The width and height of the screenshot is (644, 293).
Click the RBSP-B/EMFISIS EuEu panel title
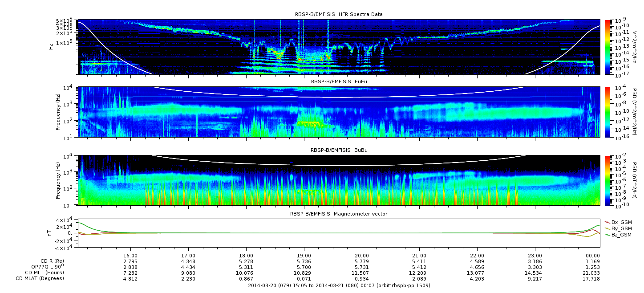click(x=339, y=82)
